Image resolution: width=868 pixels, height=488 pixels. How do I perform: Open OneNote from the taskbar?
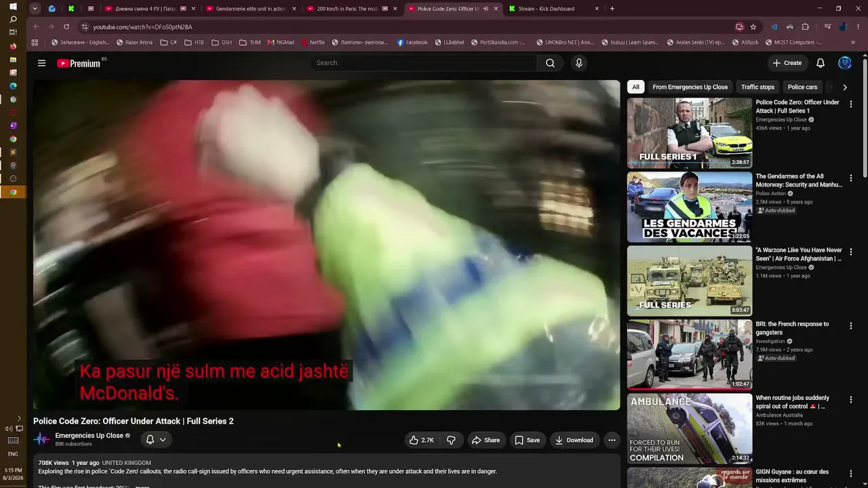click(13, 125)
